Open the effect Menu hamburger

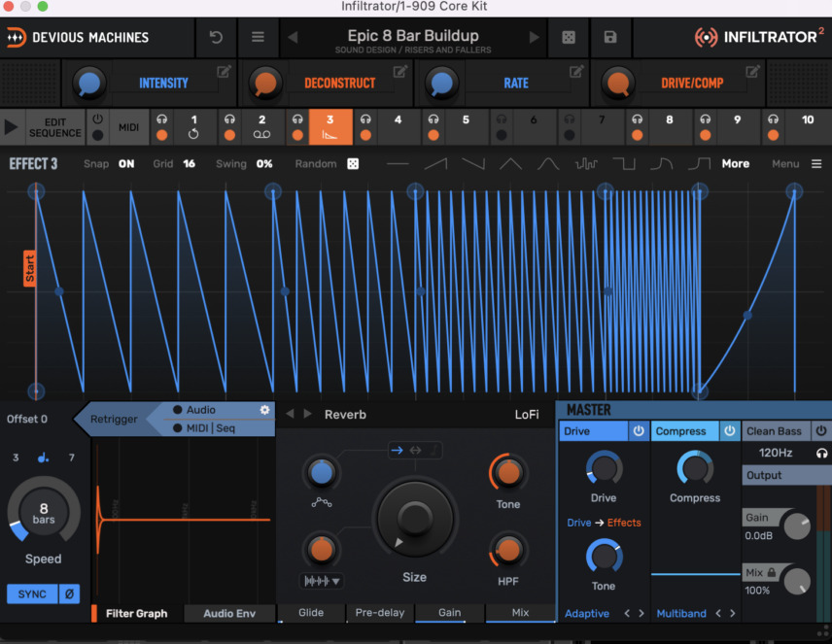click(x=816, y=164)
